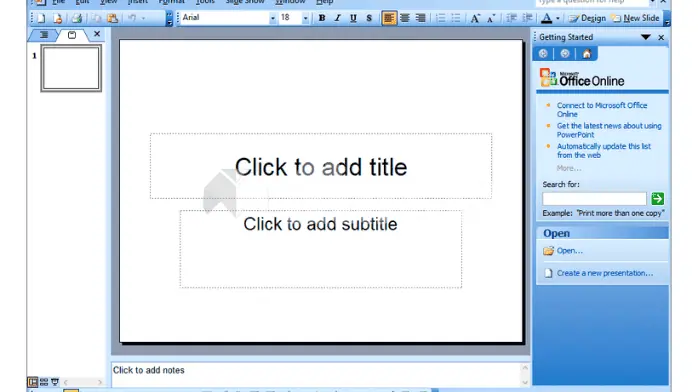Switch to the Slides tab

(x=72, y=35)
